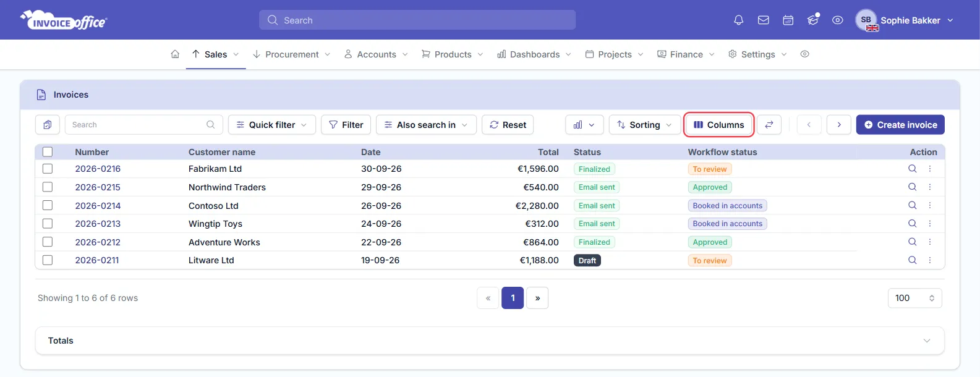Open the Dashboards menu

click(x=534, y=54)
